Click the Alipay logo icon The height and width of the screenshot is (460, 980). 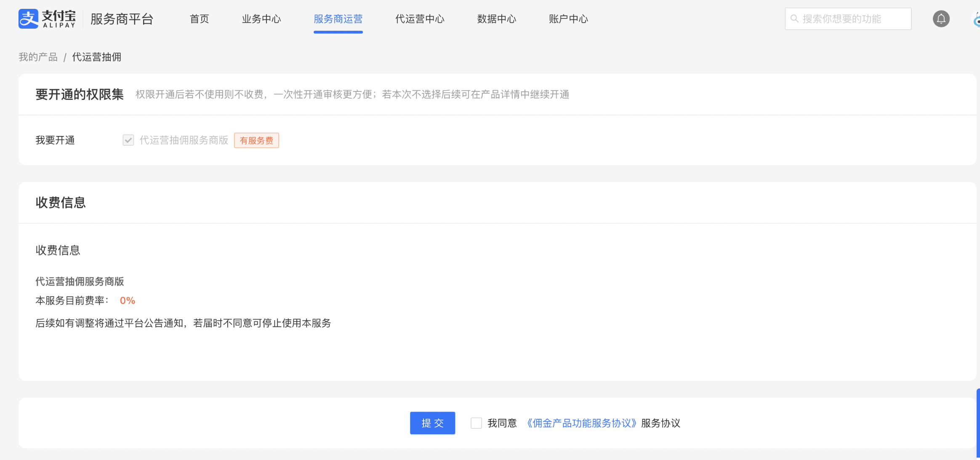(28, 19)
